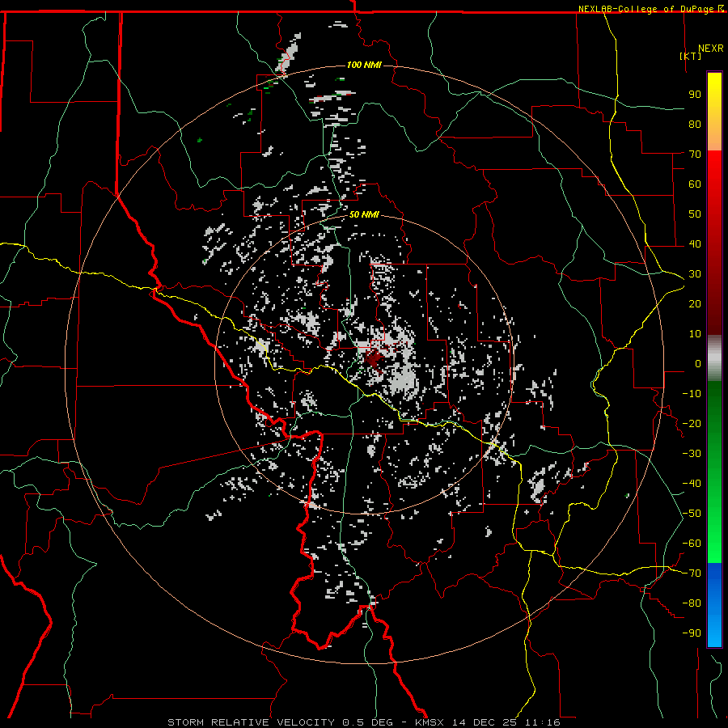Click the positive 30 scale tick label
This screenshot has width=728, height=728.
pos(695,274)
